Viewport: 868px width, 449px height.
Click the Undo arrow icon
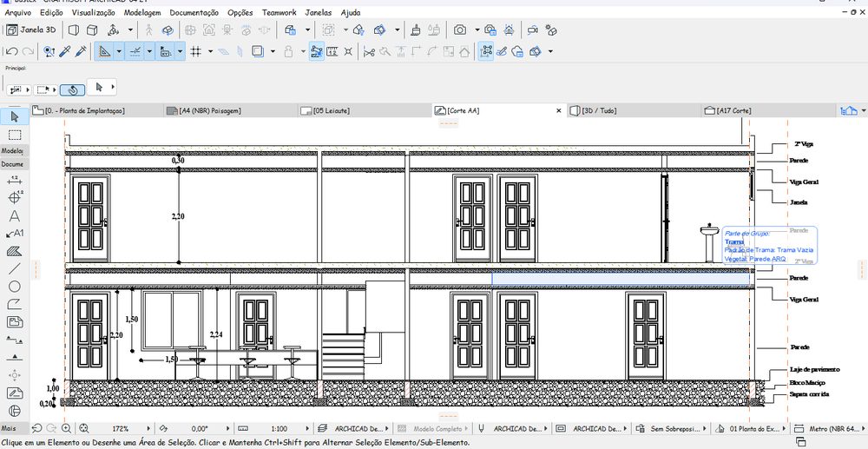(11, 51)
